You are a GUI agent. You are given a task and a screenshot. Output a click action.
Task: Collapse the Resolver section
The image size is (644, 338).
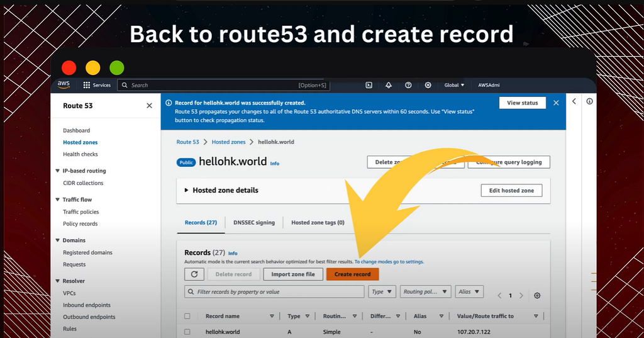click(57, 281)
